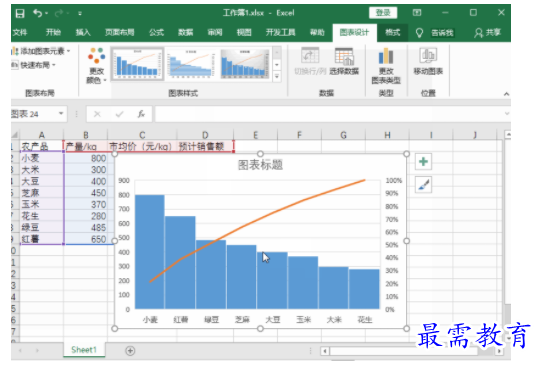Click 更改图表类型 icon
The width and height of the screenshot is (539, 367).
pos(386,66)
